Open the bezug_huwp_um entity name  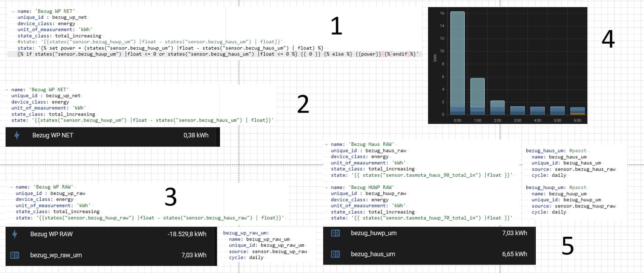374,233
